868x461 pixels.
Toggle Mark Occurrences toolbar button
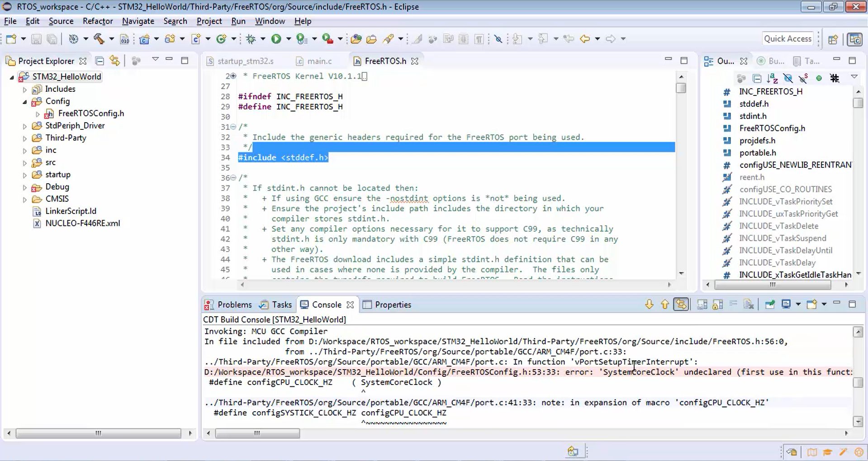[x=417, y=39]
